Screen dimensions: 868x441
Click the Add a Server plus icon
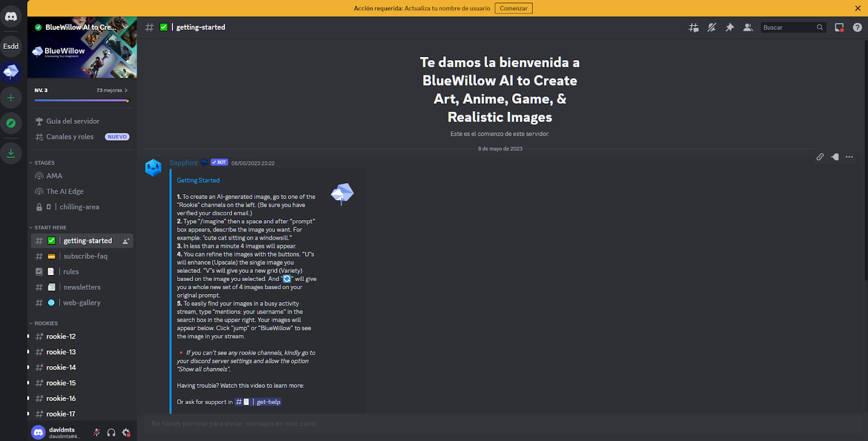11,98
